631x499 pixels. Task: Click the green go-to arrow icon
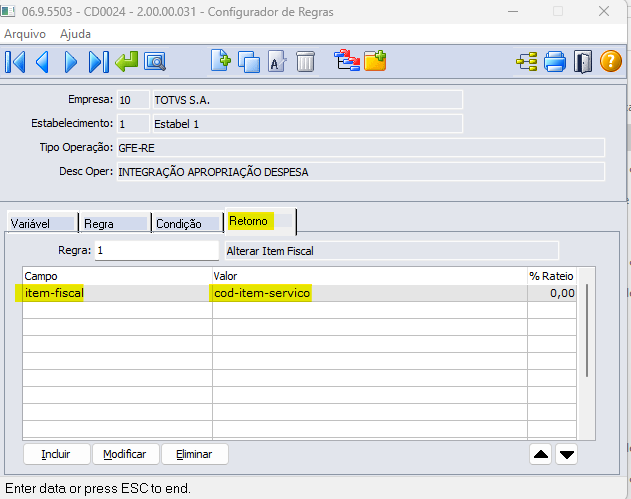[127, 62]
